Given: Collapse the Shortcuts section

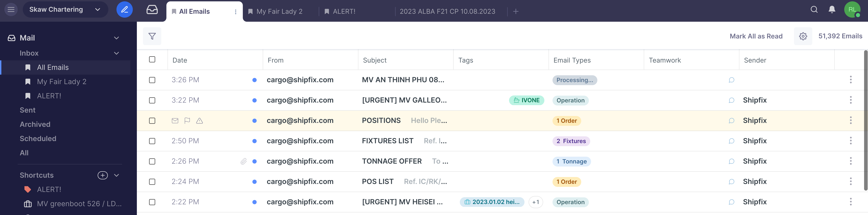Looking at the screenshot, I should 116,175.
